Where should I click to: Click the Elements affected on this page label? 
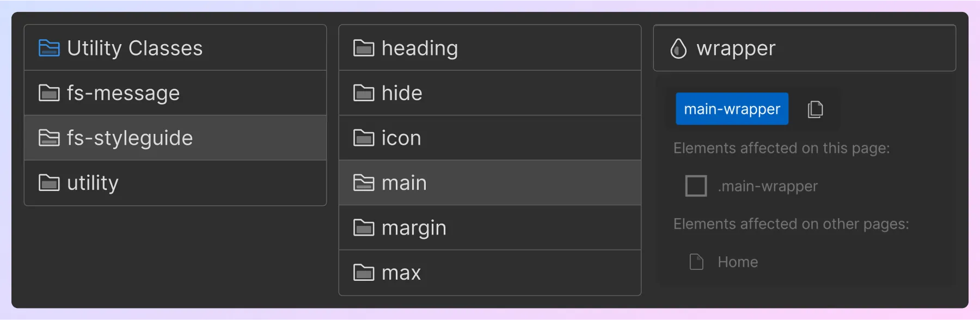click(x=781, y=147)
